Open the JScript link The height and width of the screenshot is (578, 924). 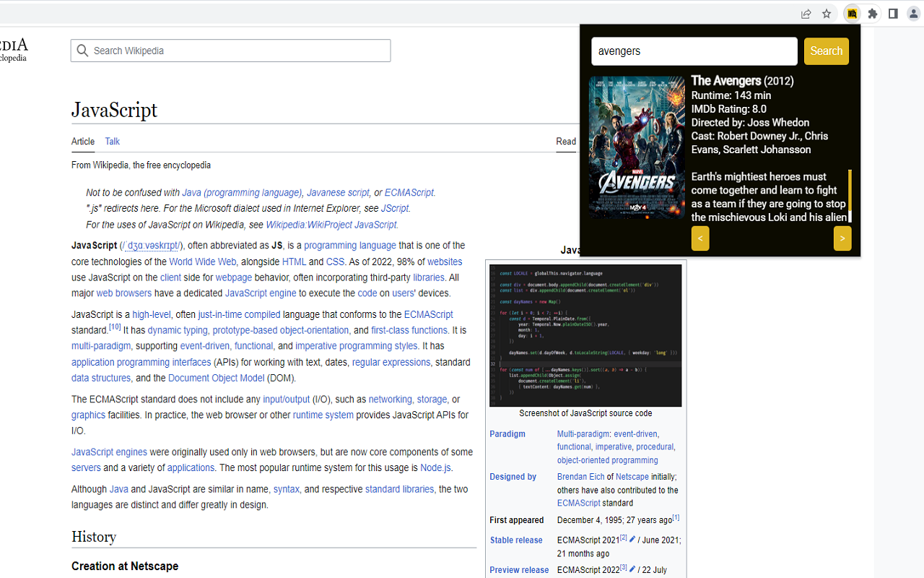point(395,209)
